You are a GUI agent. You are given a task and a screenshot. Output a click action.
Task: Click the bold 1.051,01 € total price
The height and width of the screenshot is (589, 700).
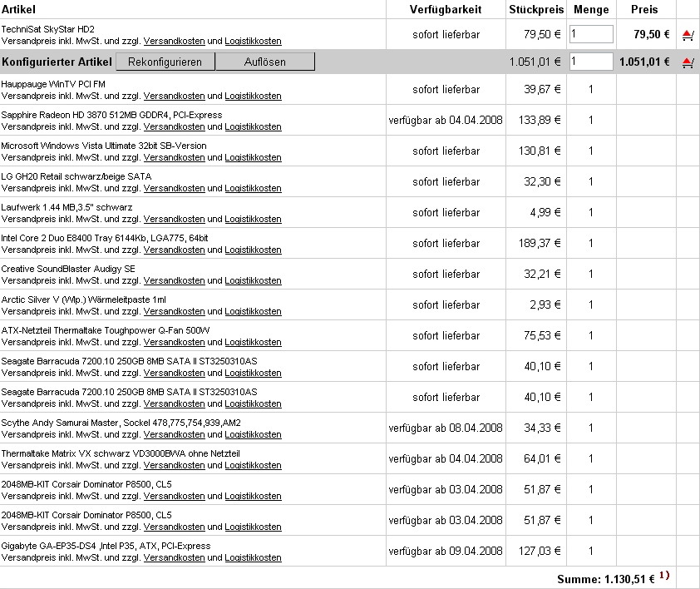pyautogui.click(x=644, y=62)
